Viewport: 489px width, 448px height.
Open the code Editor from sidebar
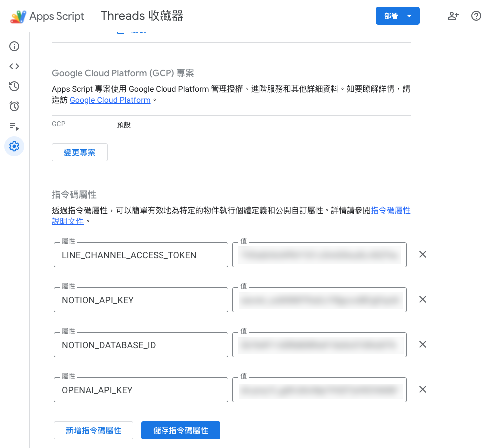tap(14, 66)
